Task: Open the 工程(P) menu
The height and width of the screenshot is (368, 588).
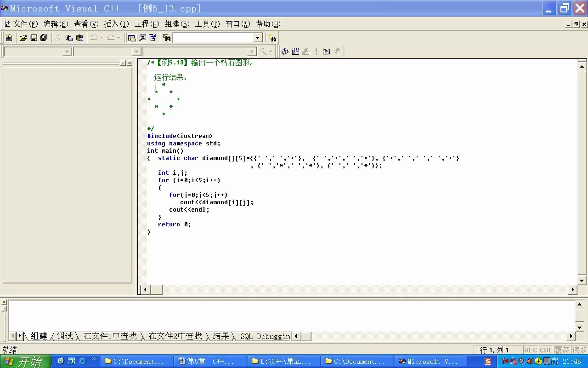Action: pos(147,24)
